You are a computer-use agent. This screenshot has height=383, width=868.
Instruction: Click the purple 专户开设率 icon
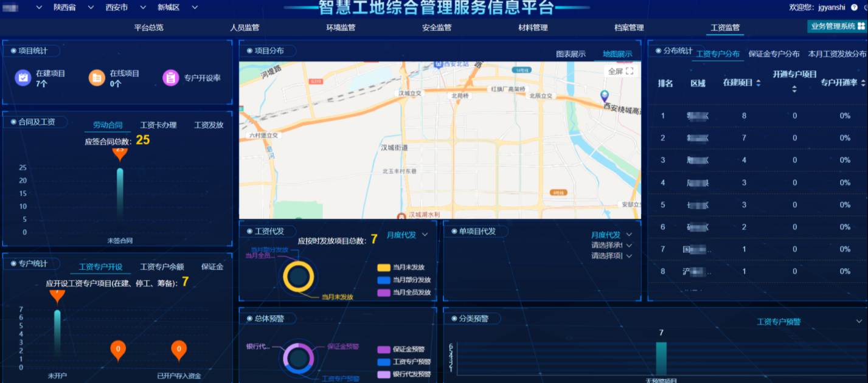click(x=170, y=78)
